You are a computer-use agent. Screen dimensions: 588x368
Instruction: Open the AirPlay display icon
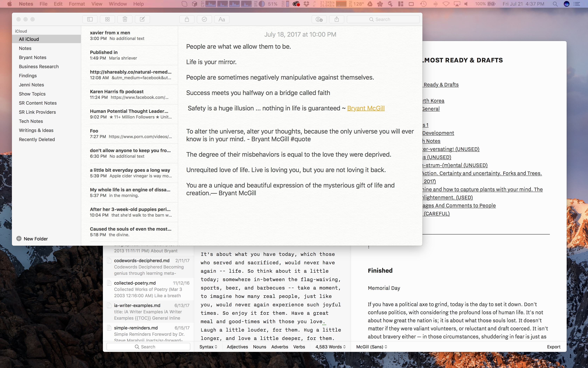pos(457,4)
